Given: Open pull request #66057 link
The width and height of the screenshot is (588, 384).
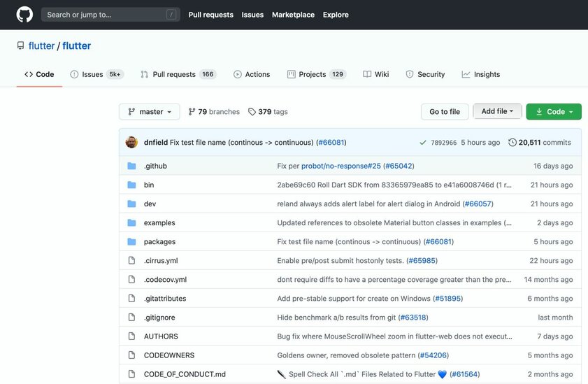Looking at the screenshot, I should tap(478, 204).
